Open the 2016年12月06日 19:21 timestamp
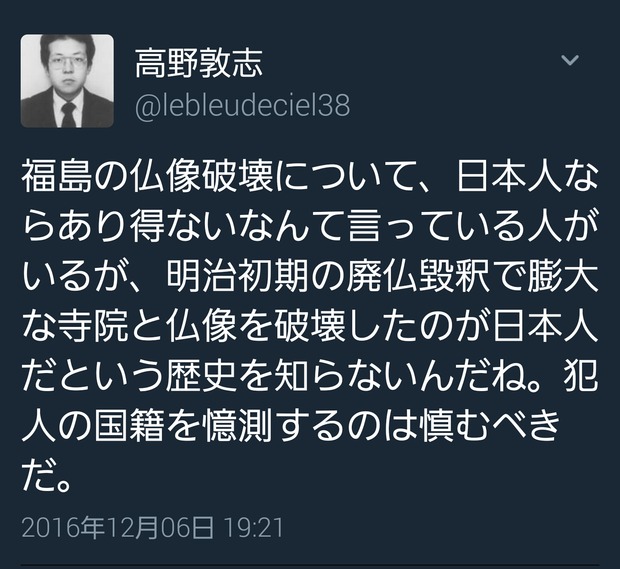 point(152,527)
